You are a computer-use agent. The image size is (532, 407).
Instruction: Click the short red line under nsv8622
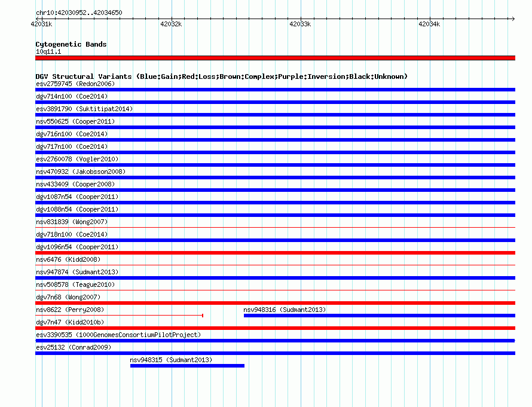[120, 316]
